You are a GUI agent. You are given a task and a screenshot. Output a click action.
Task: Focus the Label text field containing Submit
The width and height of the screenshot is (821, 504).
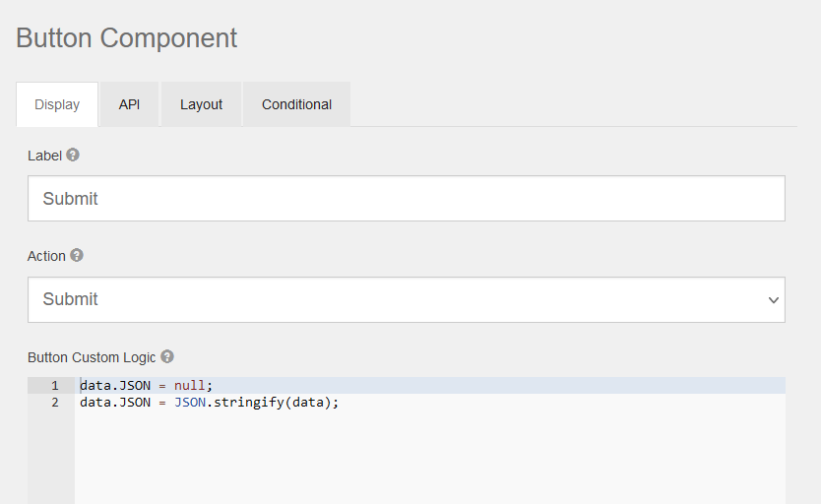coord(406,199)
